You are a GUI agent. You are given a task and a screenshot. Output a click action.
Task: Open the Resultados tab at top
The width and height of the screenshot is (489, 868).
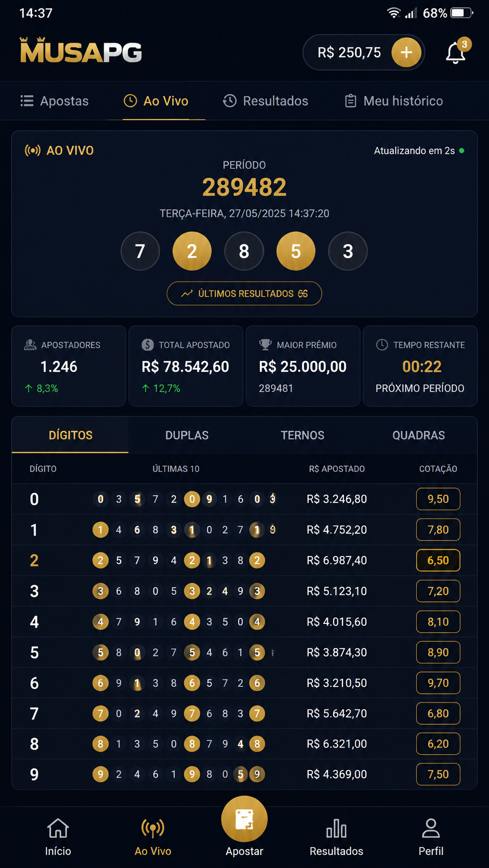266,101
